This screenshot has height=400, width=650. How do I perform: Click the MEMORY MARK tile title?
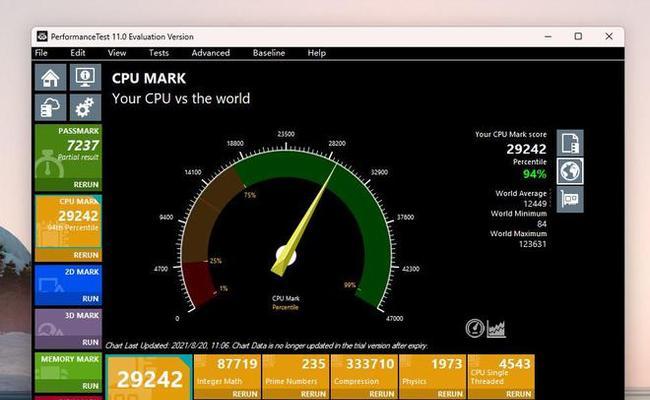[x=70, y=359]
